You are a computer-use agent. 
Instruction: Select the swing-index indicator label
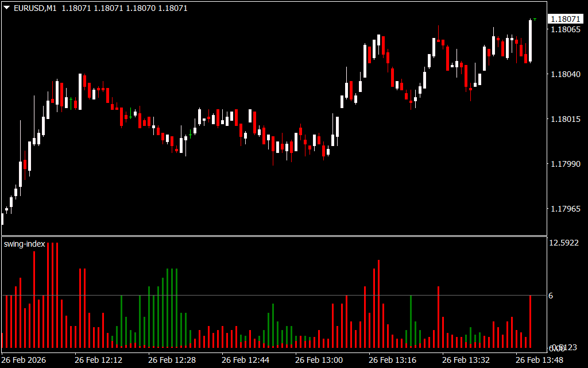24,244
